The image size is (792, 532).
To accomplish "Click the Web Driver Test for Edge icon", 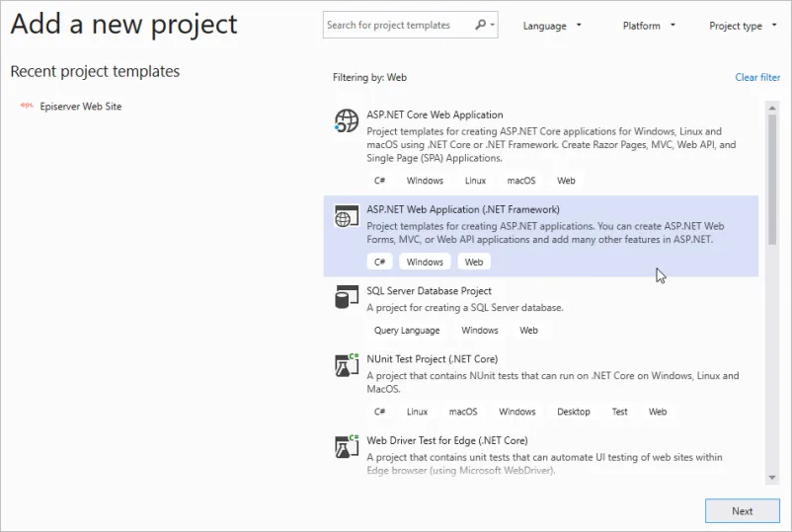I will (x=347, y=446).
